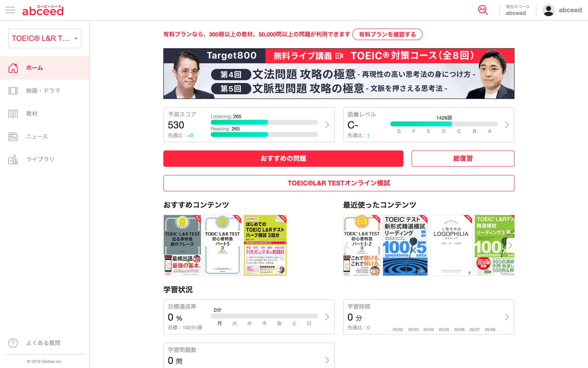This screenshot has height=368, width=588.
Task: Select the ホーム menu item
Action: pos(45,68)
